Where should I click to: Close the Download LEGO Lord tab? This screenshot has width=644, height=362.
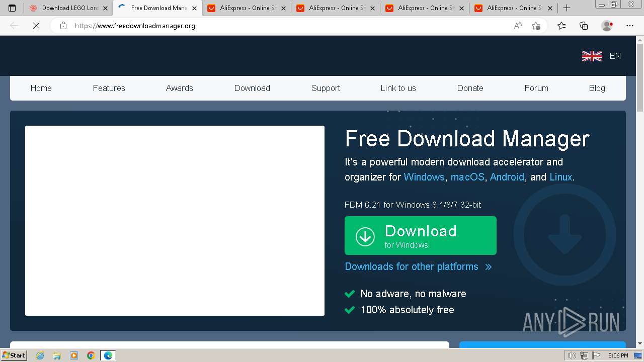coord(106,8)
